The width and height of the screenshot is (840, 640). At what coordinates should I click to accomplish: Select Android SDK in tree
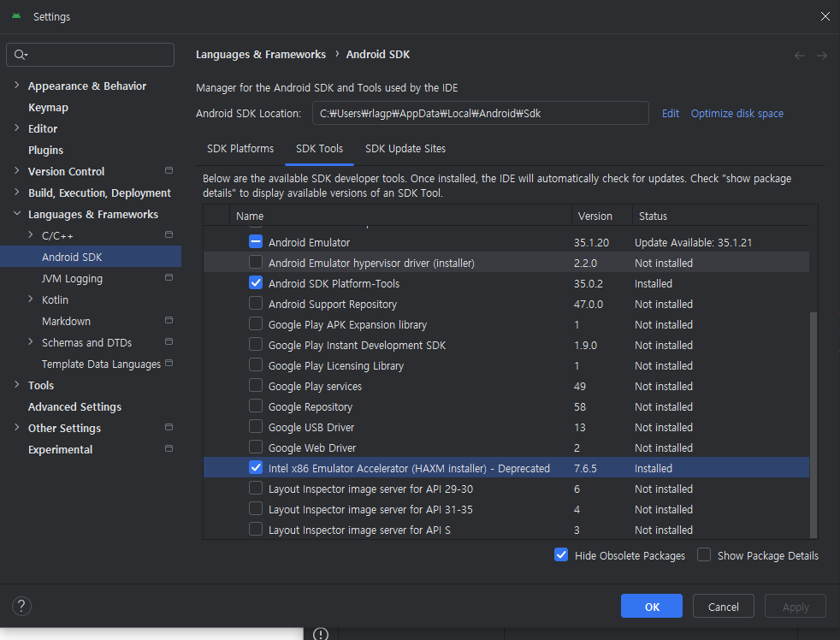[91, 257]
